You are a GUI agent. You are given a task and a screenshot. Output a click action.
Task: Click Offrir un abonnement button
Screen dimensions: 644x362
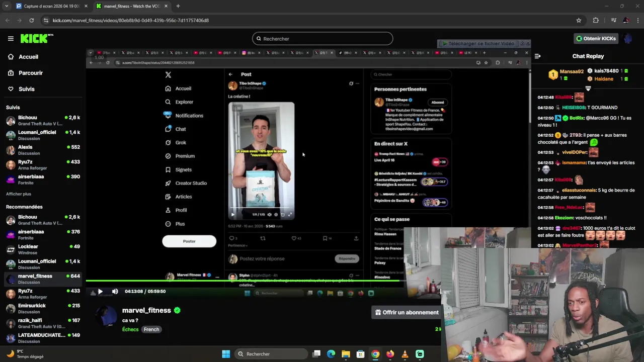tap(407, 312)
